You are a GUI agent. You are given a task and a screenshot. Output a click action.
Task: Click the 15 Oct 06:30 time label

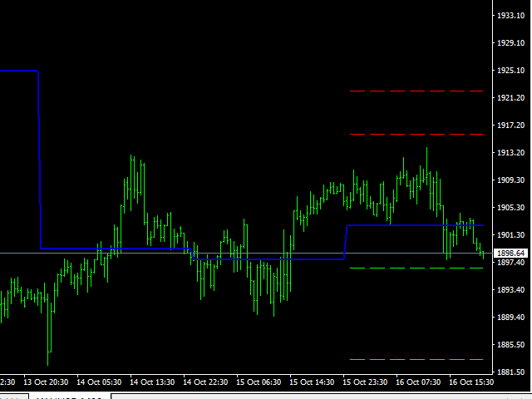[x=259, y=382]
